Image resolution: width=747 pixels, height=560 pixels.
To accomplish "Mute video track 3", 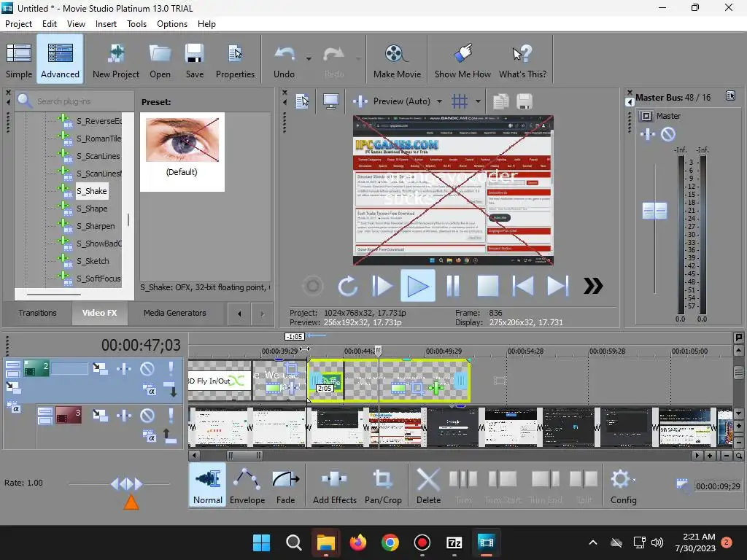I will (x=147, y=415).
